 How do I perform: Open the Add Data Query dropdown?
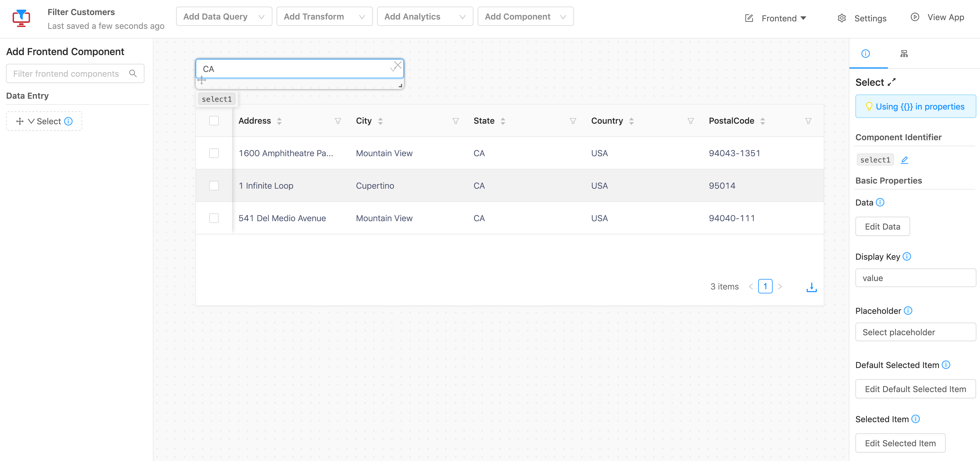[224, 16]
